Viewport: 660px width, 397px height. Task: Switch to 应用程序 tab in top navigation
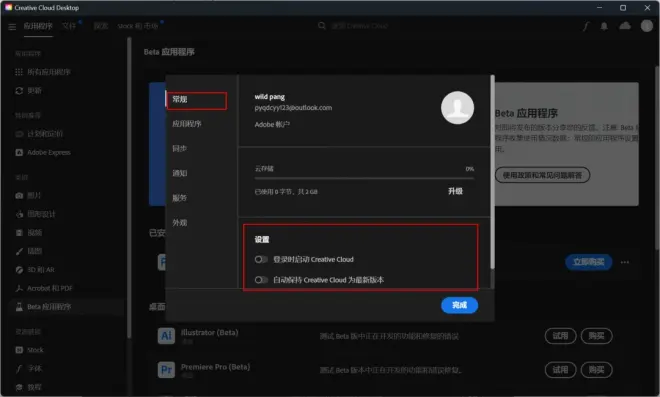(x=38, y=26)
